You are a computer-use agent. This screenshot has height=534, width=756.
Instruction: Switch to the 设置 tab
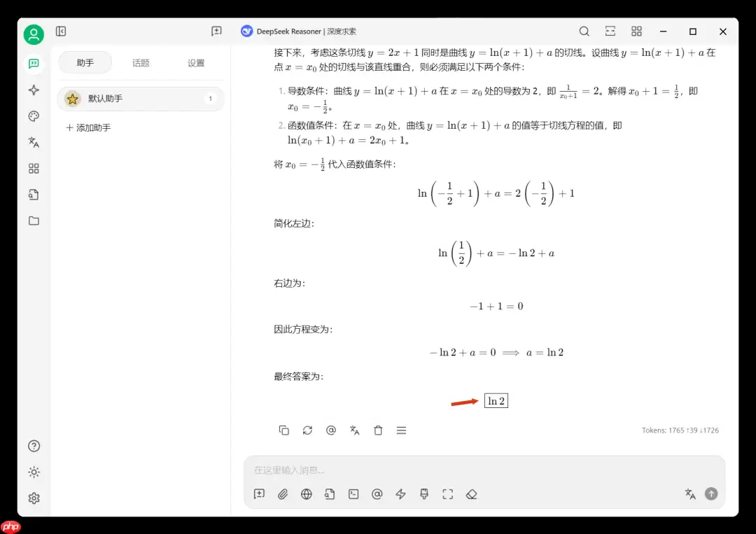tap(196, 62)
